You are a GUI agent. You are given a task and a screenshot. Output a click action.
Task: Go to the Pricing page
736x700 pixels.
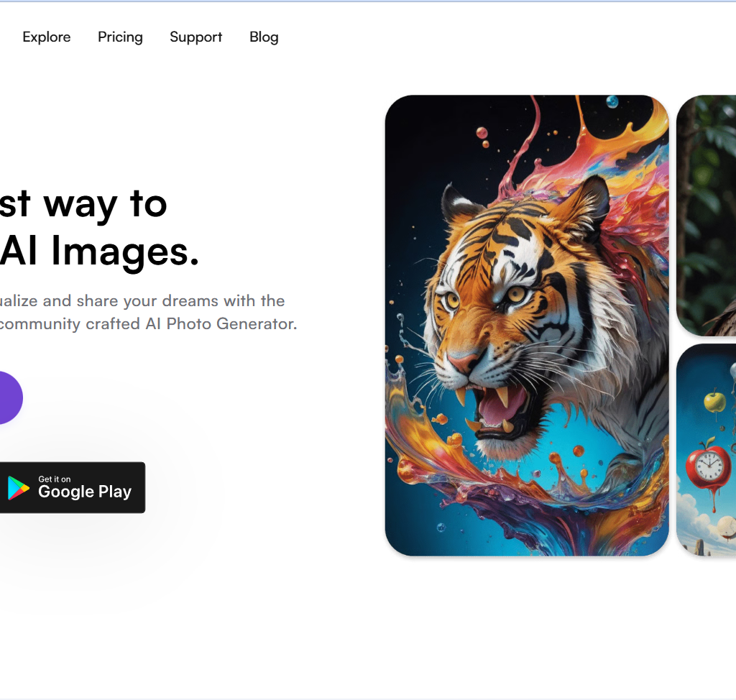click(x=120, y=37)
